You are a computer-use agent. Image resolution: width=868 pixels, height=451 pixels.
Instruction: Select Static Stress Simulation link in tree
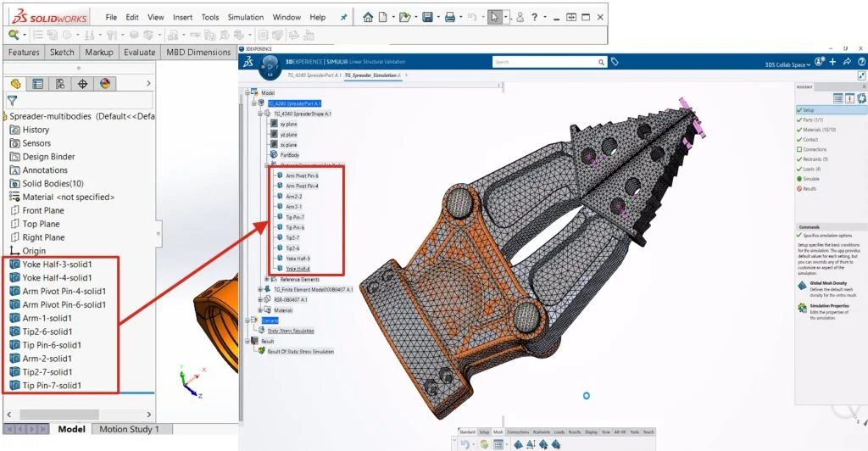click(290, 331)
